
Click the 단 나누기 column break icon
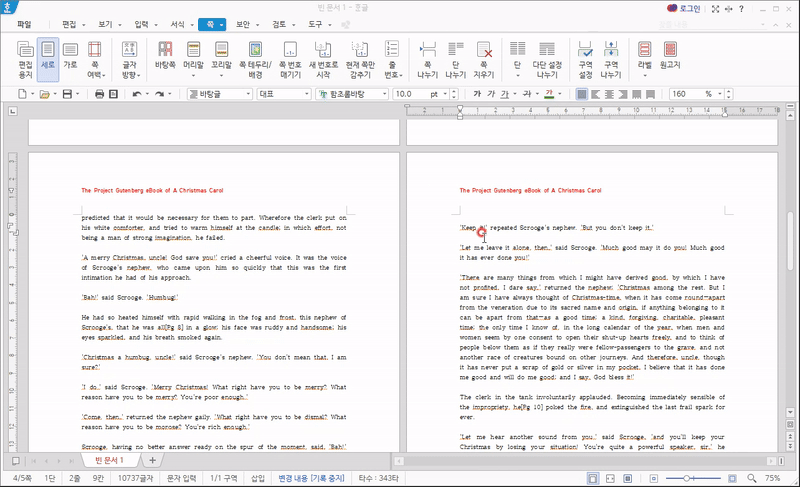[x=456, y=60]
